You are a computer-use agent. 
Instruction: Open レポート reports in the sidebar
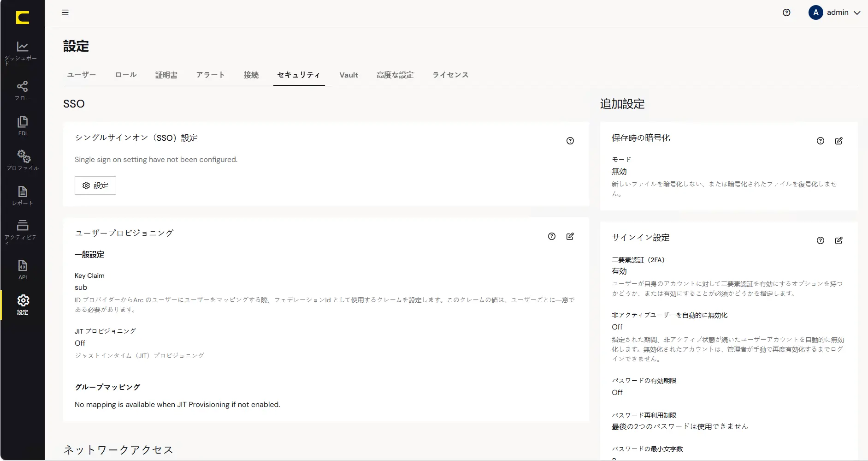pos(22,196)
